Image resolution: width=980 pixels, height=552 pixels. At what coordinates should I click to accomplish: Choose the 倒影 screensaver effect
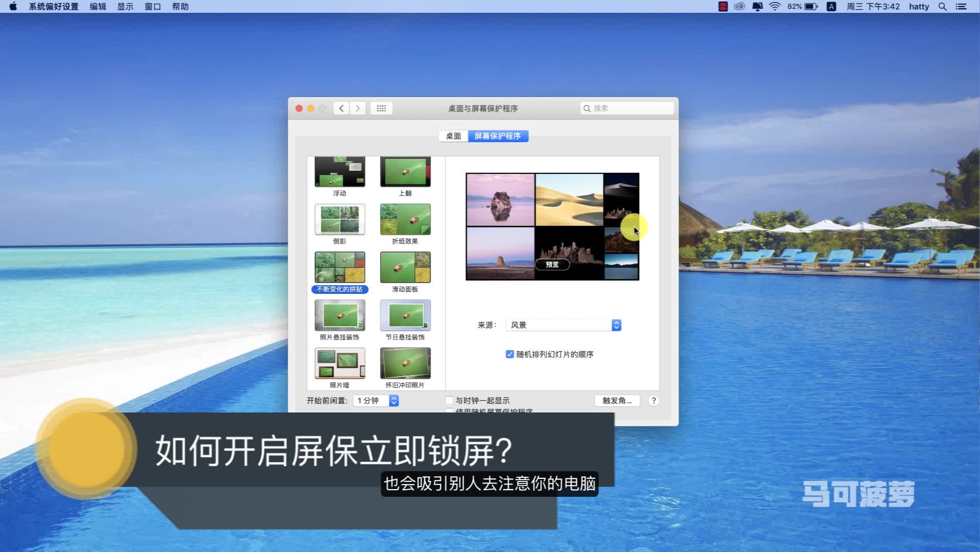339,219
